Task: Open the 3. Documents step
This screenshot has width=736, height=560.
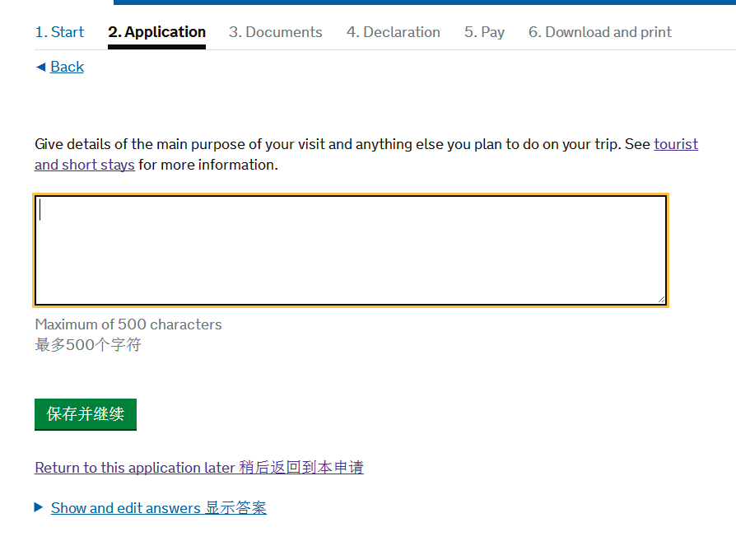Action: tap(275, 32)
